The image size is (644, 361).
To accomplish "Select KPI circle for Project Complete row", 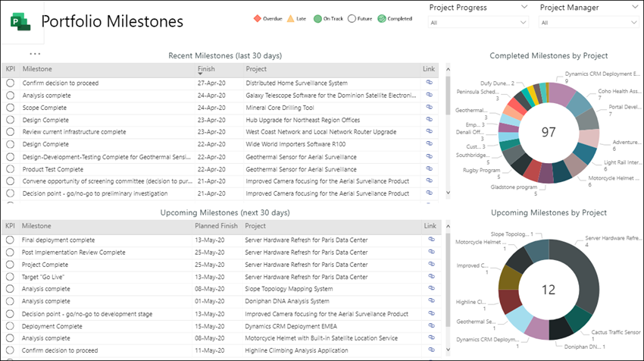I will pyautogui.click(x=10, y=265).
